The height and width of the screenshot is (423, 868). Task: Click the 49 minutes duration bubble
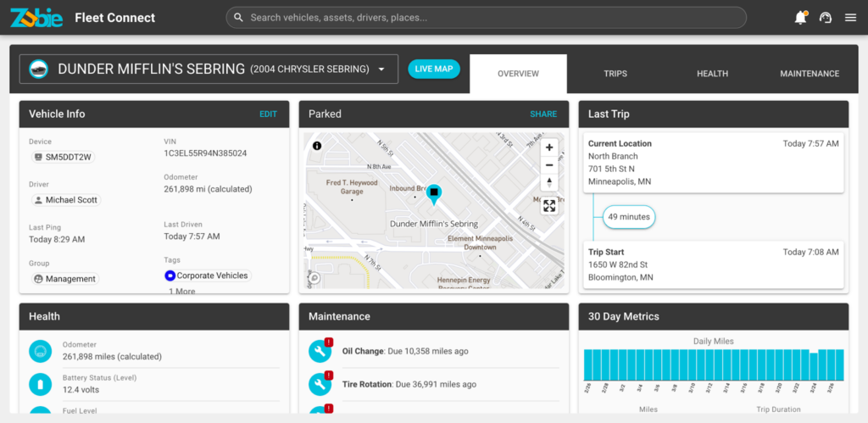pos(629,217)
